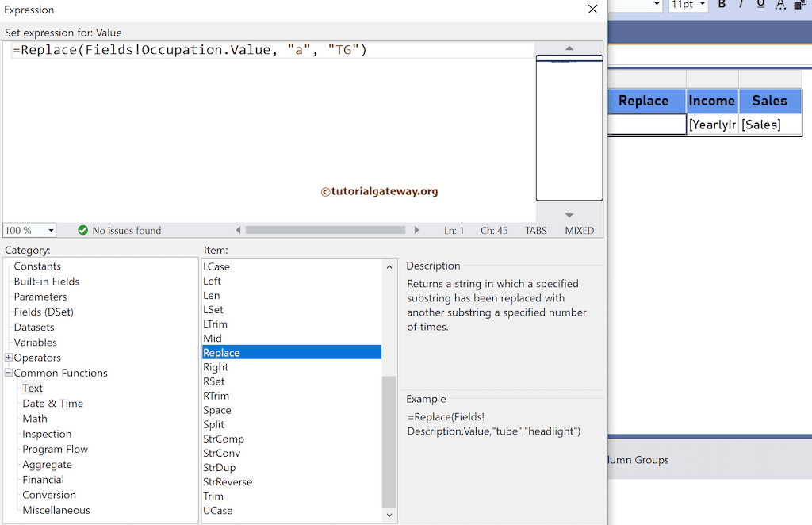
Task: Select StrReverse in the Item list
Action: pyautogui.click(x=228, y=481)
